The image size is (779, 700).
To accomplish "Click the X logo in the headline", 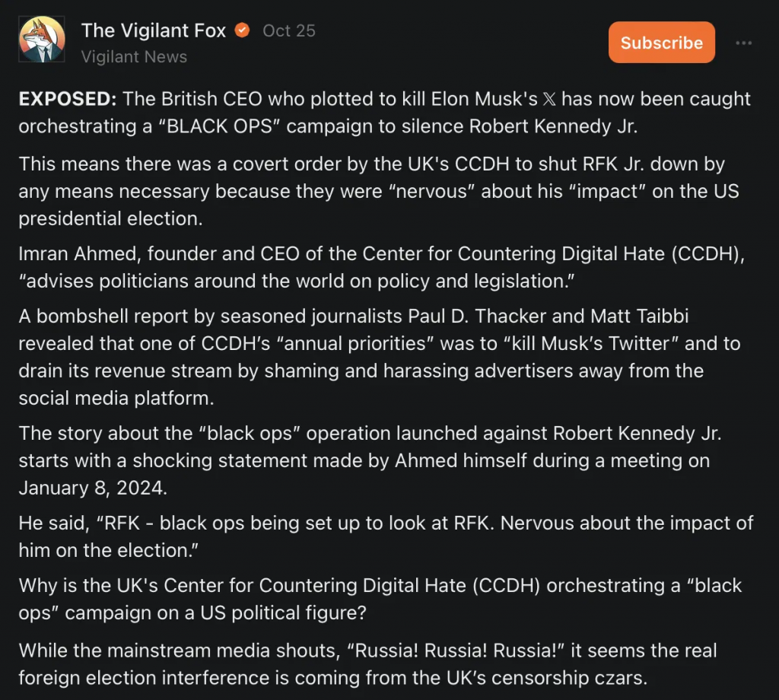I will pos(549,99).
